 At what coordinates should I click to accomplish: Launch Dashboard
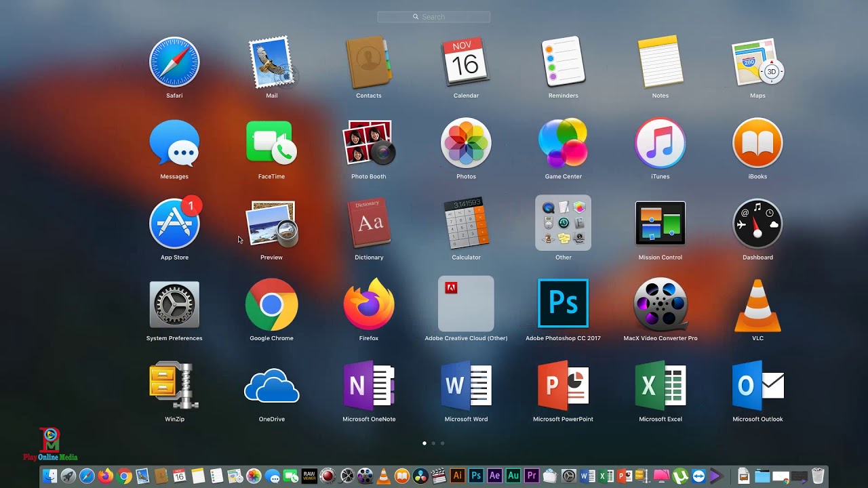(x=757, y=224)
